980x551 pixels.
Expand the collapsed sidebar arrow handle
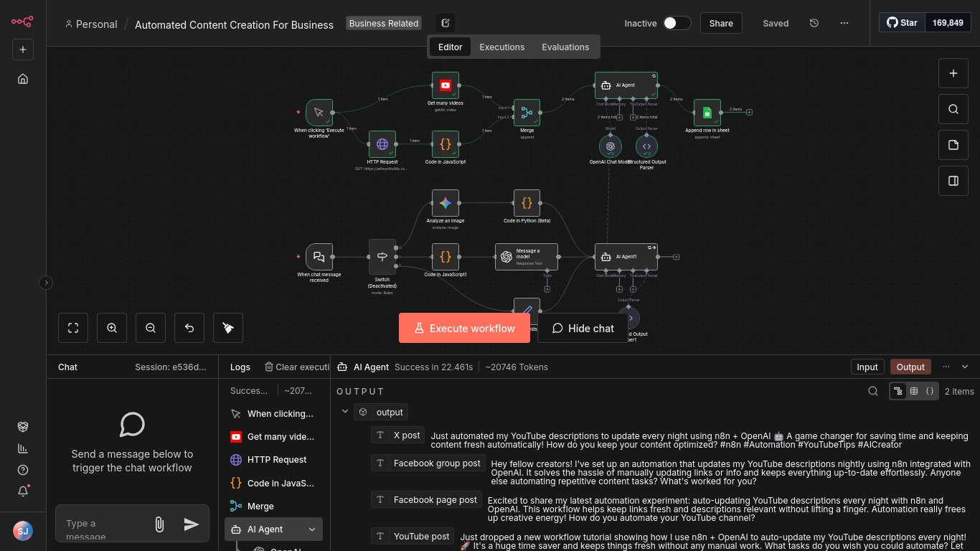tap(46, 283)
